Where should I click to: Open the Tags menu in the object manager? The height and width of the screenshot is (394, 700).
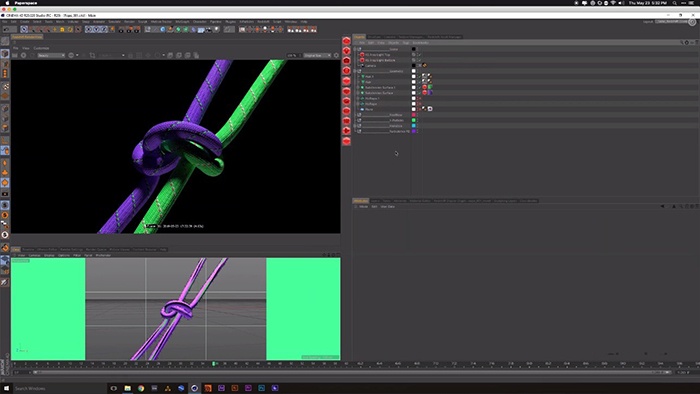tap(405, 43)
